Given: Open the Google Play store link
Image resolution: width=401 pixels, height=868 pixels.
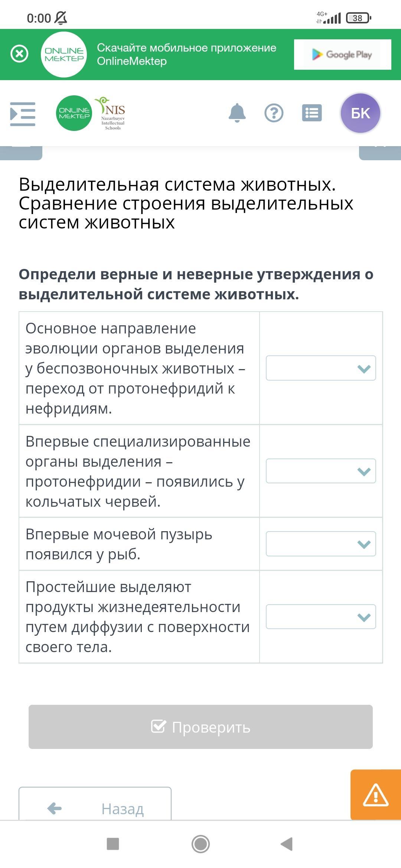Looking at the screenshot, I should pos(342,55).
